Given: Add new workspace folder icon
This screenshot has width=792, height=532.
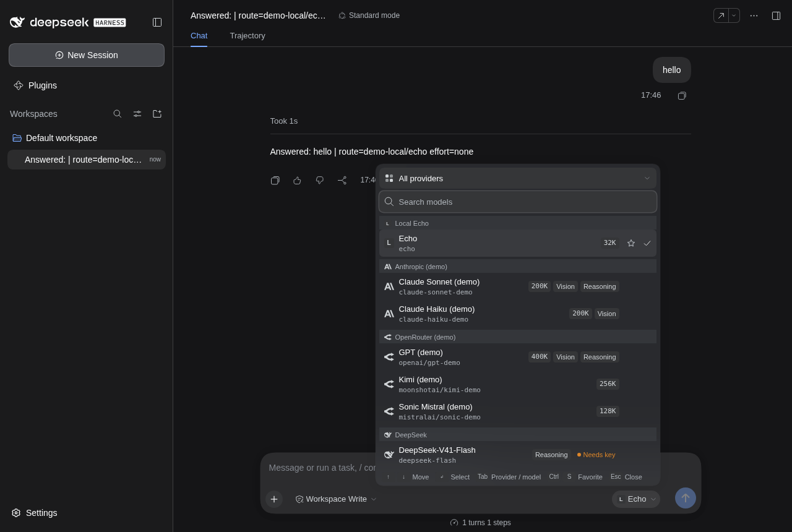Looking at the screenshot, I should click(x=157, y=114).
